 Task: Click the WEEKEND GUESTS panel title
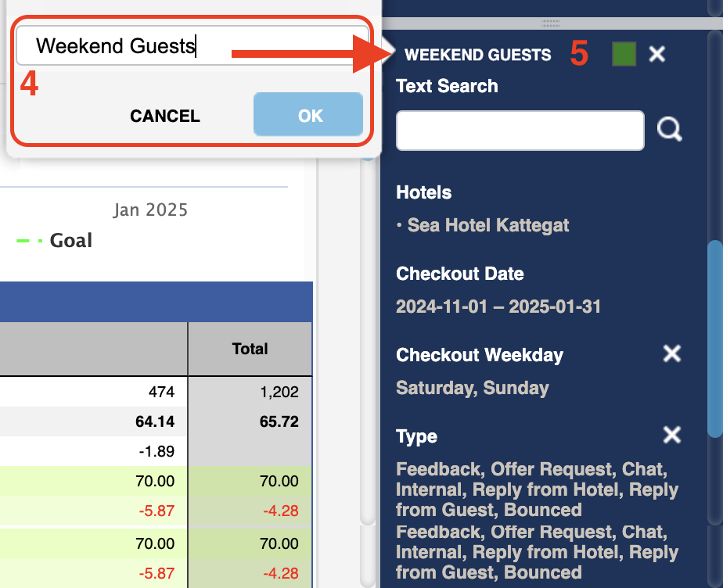click(477, 55)
